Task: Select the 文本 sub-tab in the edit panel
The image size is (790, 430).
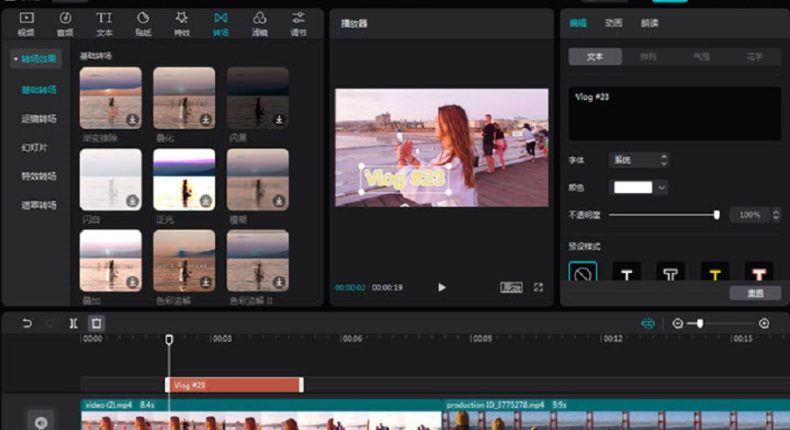Action: [x=595, y=56]
